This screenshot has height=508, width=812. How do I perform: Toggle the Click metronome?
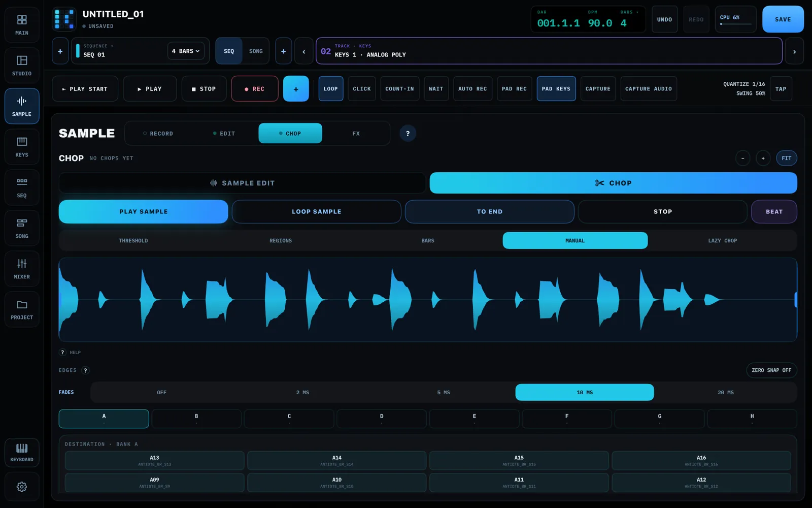[x=362, y=89]
